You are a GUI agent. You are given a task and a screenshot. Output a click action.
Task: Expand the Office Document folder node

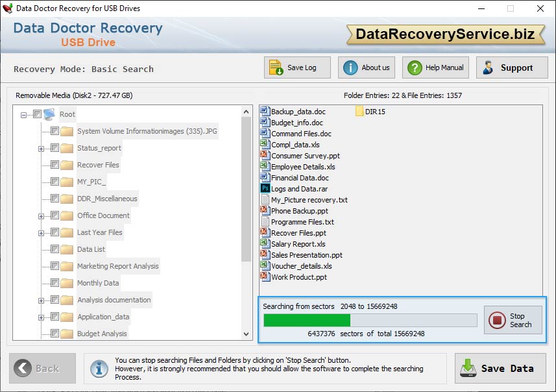coord(41,216)
